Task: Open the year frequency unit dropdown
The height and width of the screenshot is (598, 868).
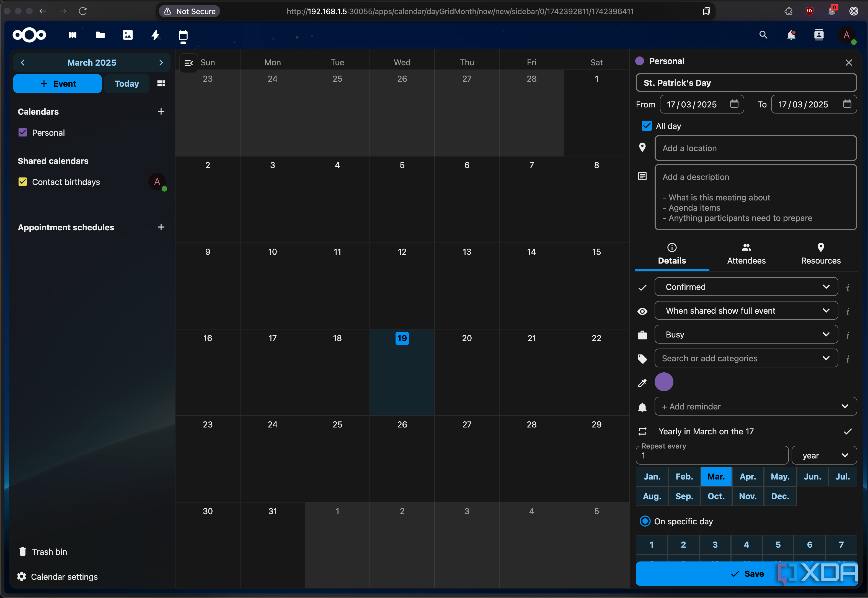Action: pos(824,455)
